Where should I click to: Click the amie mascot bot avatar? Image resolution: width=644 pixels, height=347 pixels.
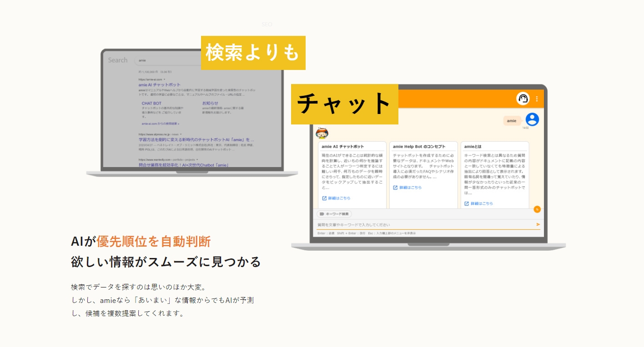tap(322, 133)
